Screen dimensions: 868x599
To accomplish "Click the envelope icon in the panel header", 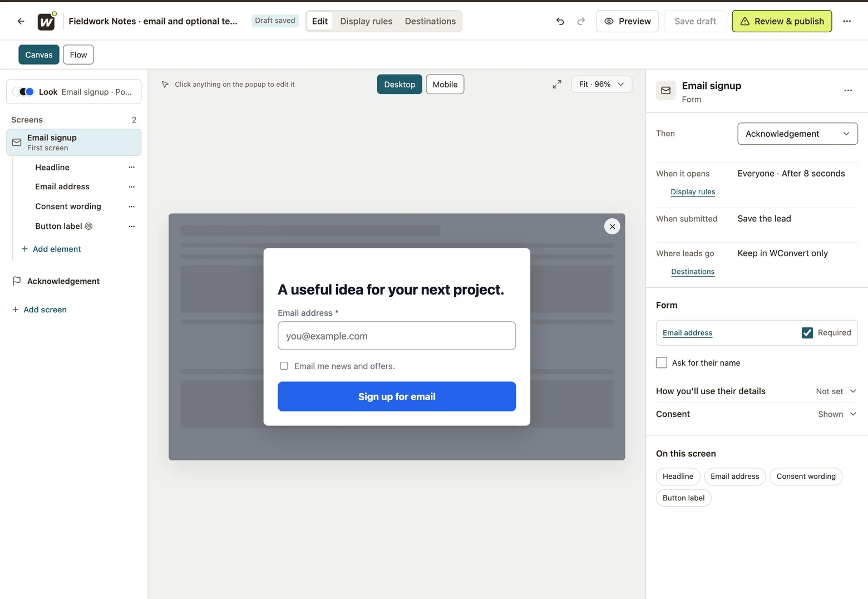I will (x=666, y=90).
